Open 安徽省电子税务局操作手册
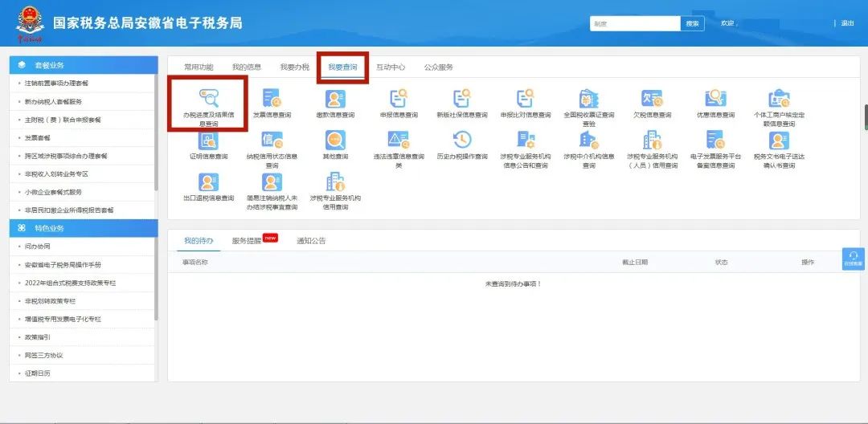The width and height of the screenshot is (868, 424). 63,265
